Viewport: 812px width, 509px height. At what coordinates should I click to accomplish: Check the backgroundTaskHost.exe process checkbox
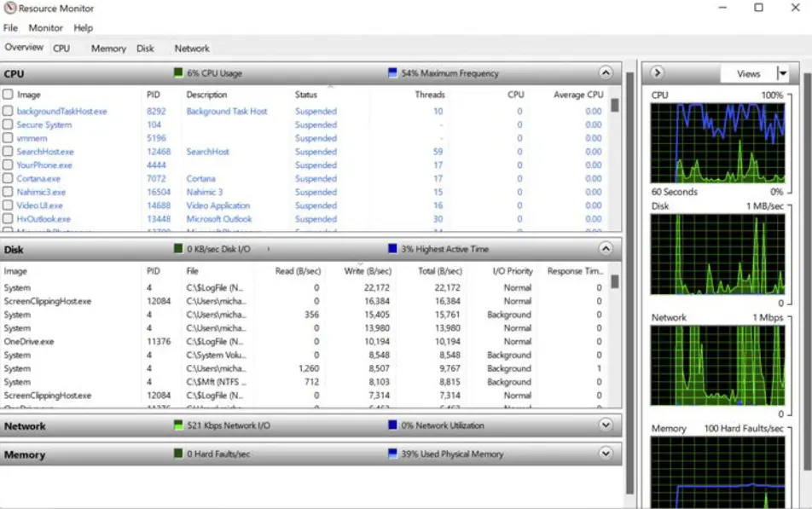8,111
